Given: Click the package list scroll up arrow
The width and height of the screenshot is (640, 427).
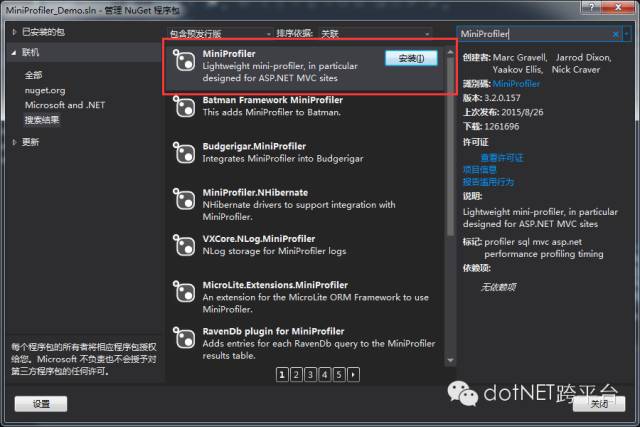Looking at the screenshot, I should pyautogui.click(x=450, y=52).
